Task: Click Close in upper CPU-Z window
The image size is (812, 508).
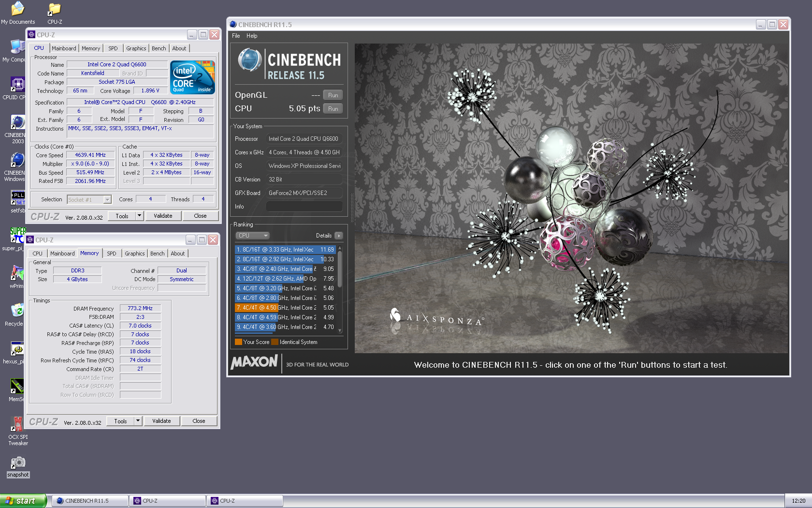Action: [200, 216]
